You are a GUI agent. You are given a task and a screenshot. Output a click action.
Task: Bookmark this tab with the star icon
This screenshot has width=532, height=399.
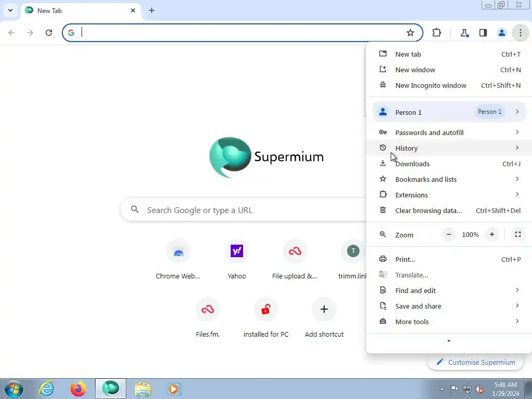pyautogui.click(x=410, y=33)
